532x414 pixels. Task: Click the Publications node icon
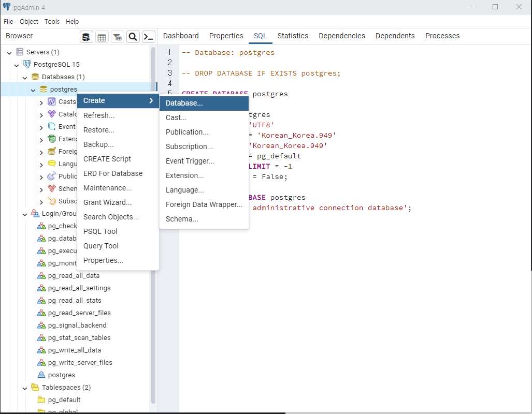pyautogui.click(x=52, y=176)
